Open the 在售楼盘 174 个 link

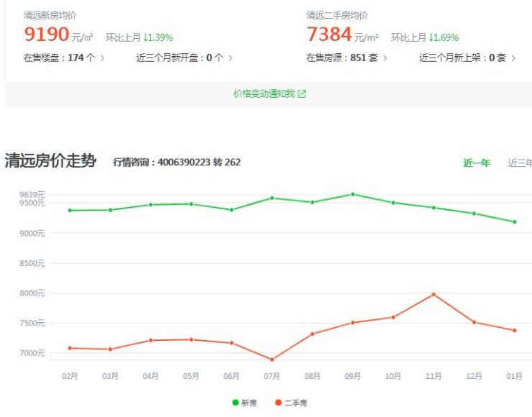[x=64, y=58]
